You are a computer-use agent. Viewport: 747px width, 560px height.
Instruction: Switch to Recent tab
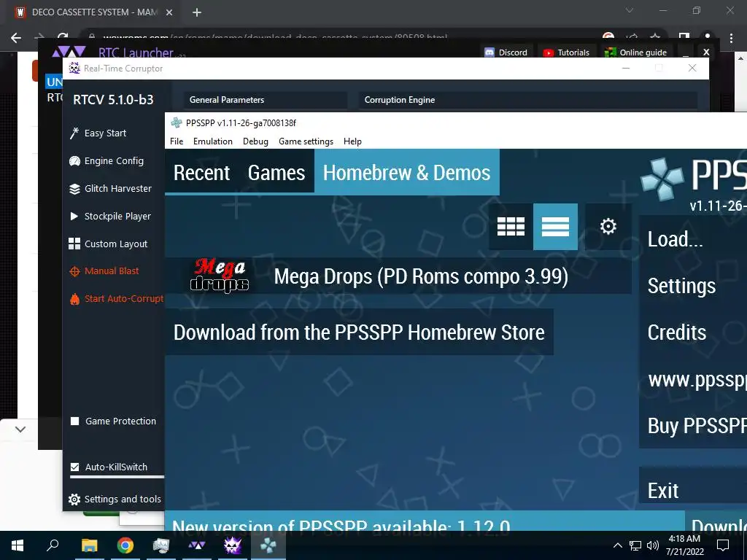(201, 172)
